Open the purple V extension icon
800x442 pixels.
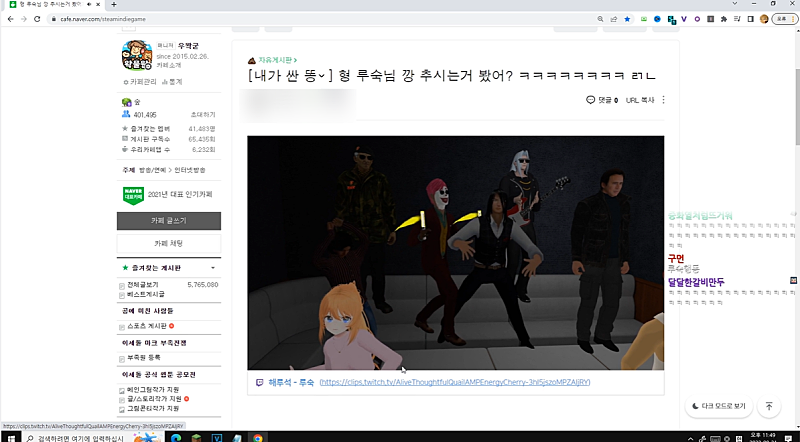click(684, 19)
